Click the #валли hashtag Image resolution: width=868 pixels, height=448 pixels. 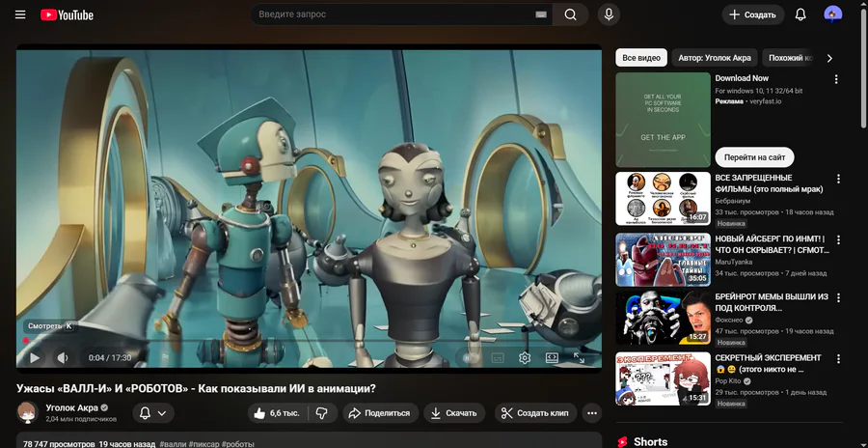173,444
